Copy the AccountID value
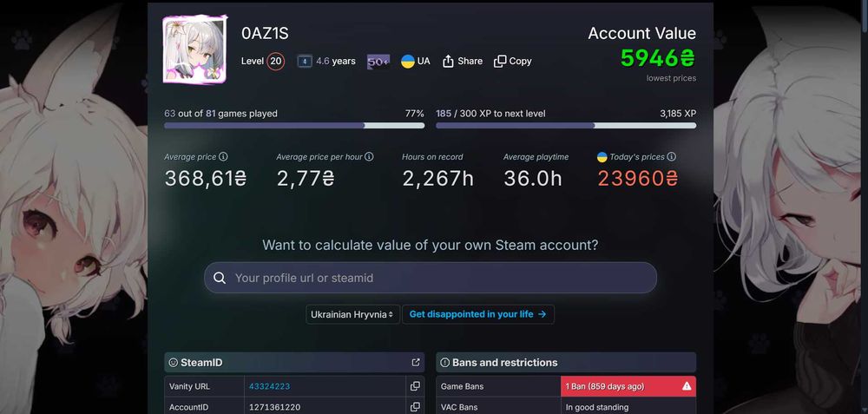Screen dimensions: 868x414 tap(415, 407)
